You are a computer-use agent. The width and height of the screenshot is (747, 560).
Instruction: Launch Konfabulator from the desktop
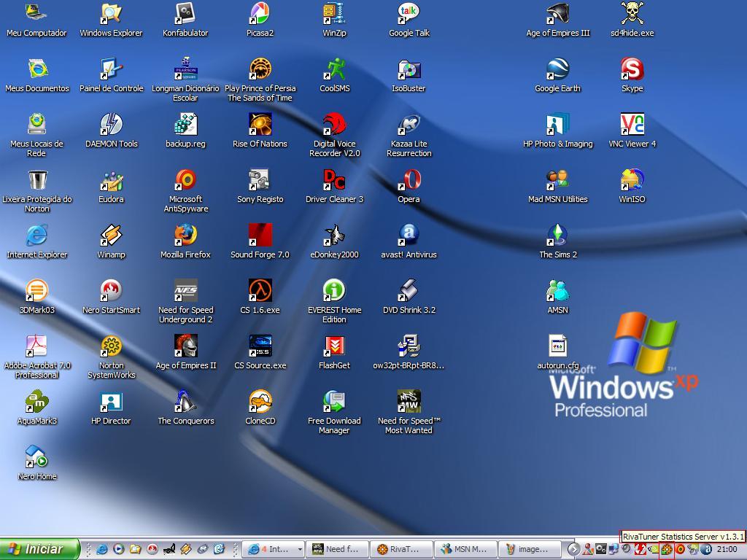(x=185, y=13)
